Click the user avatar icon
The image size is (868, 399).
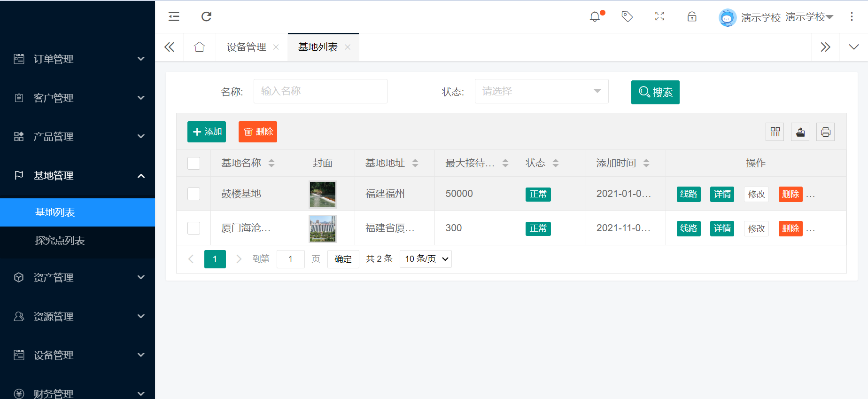click(727, 18)
